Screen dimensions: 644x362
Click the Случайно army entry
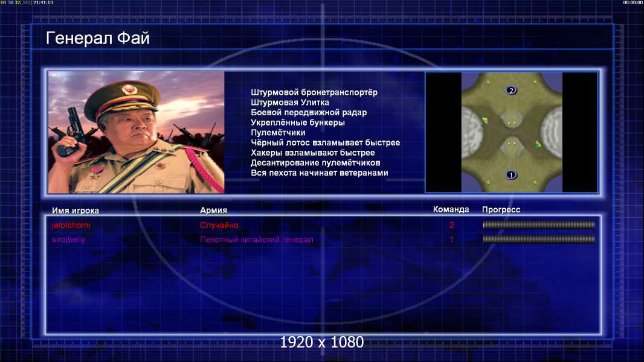[x=219, y=225]
